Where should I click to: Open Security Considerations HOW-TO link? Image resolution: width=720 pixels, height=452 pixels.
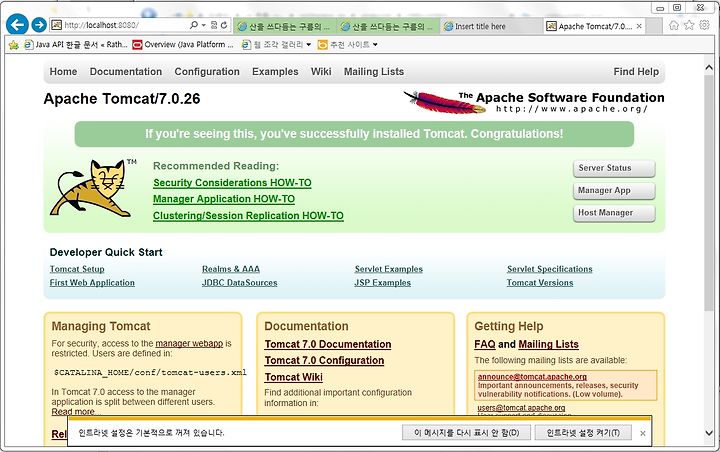pos(232,183)
